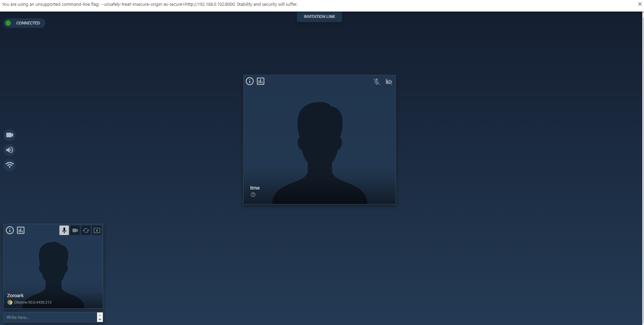644x325 pixels.
Task: Toggle muted camera indicator on time's tile
Action: coord(389,82)
